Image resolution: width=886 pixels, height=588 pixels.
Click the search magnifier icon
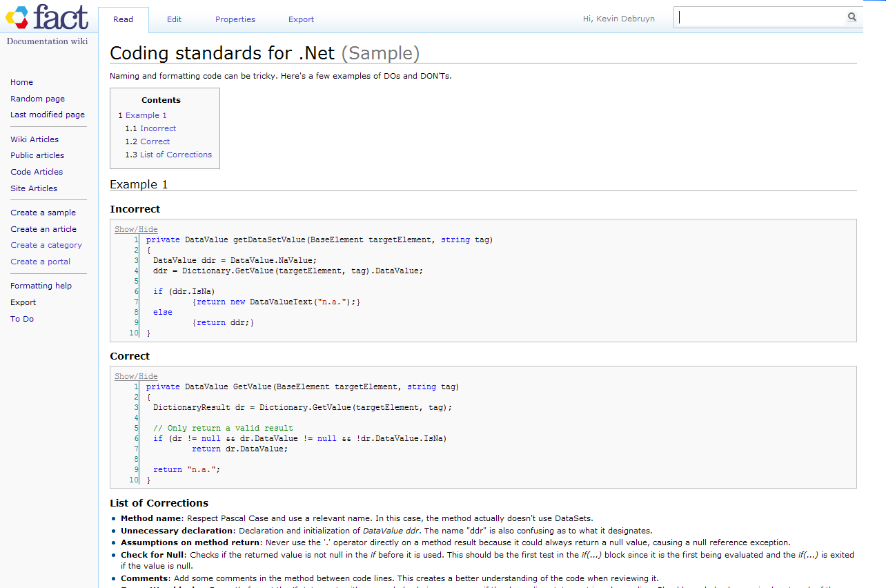click(852, 17)
